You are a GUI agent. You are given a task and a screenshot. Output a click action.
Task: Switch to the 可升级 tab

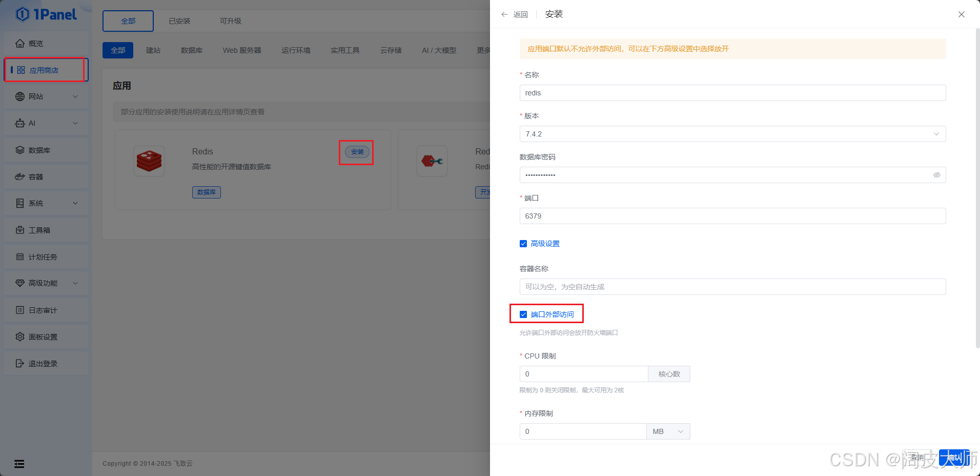pos(231,21)
